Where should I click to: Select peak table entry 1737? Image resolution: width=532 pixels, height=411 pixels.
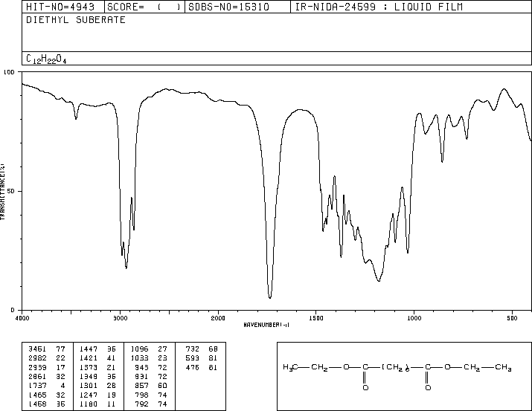[37, 386]
